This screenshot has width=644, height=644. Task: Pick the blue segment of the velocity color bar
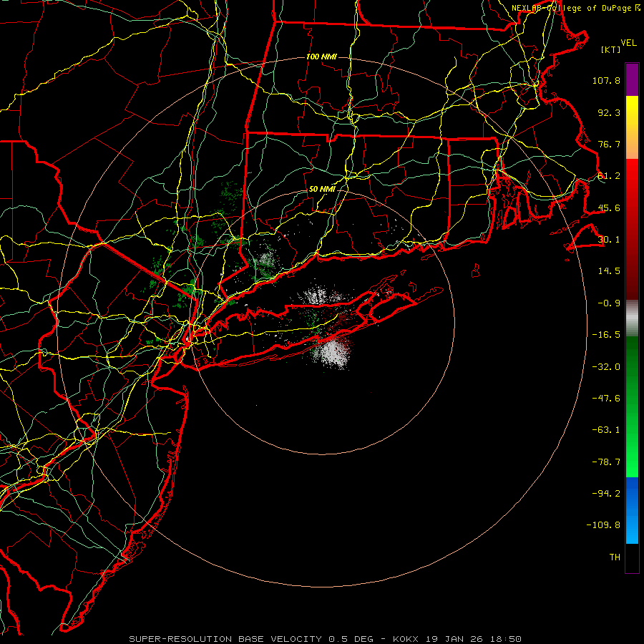click(x=632, y=510)
